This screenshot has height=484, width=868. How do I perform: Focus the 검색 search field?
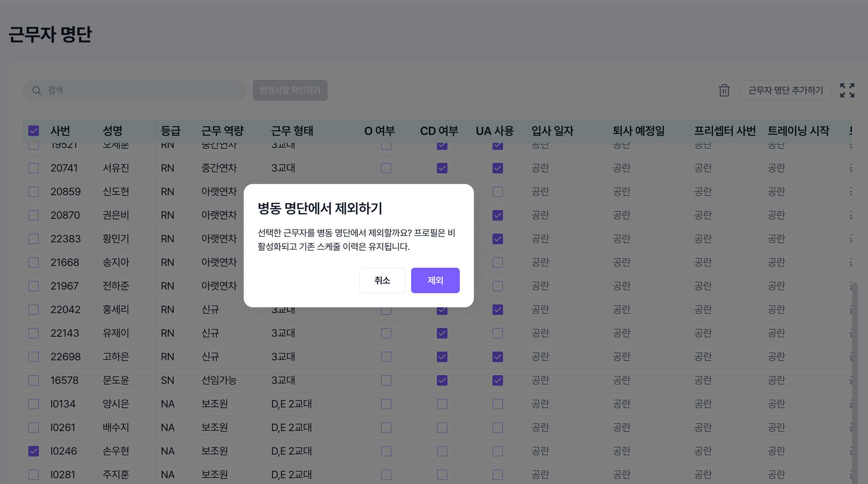(135, 90)
